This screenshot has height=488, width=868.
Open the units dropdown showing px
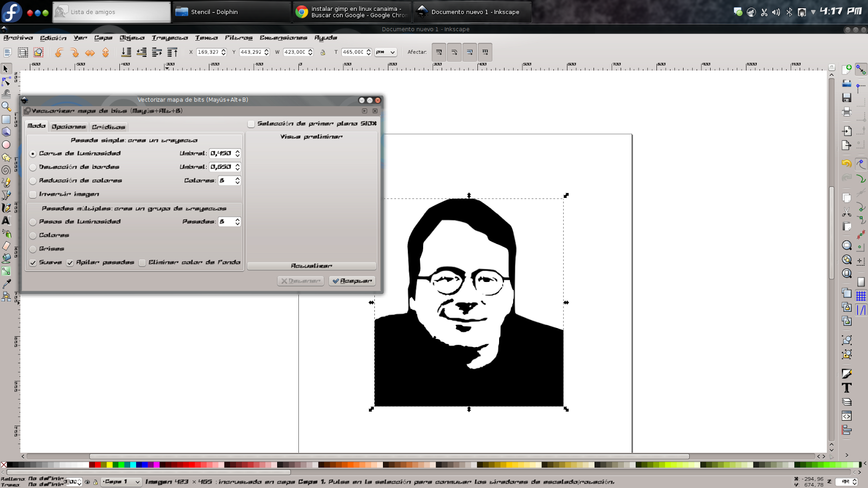386,52
